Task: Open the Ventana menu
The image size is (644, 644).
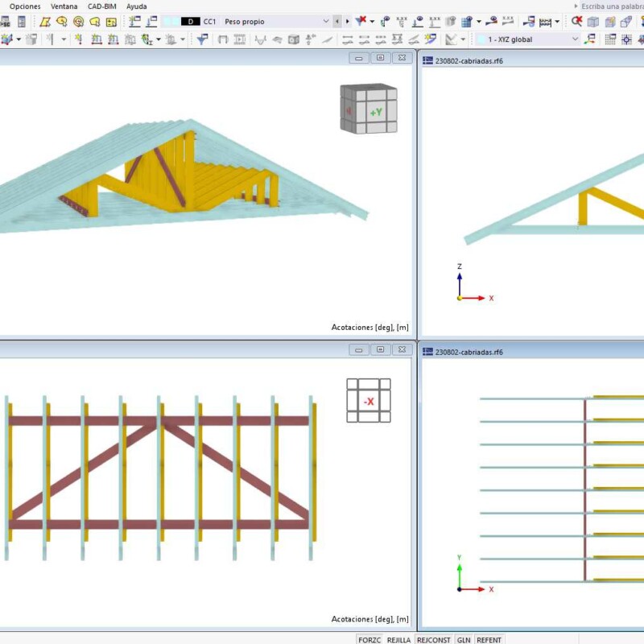Action: pos(64,6)
